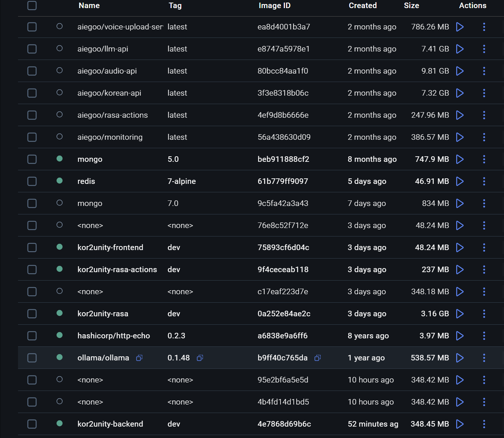This screenshot has height=438, width=504.
Task: Run the hashicorp/http-echo image
Action: (x=460, y=336)
